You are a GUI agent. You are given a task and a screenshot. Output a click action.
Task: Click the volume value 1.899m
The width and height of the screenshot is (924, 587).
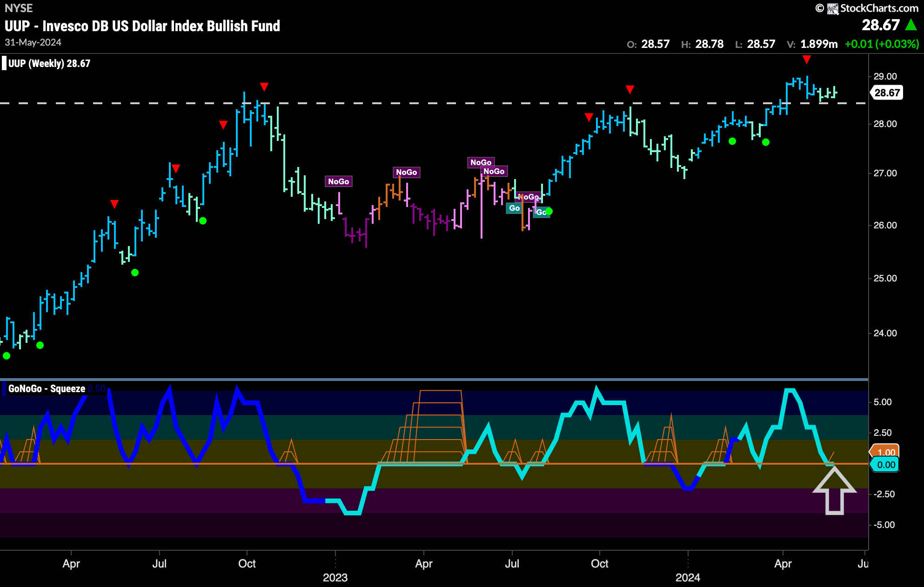click(819, 44)
